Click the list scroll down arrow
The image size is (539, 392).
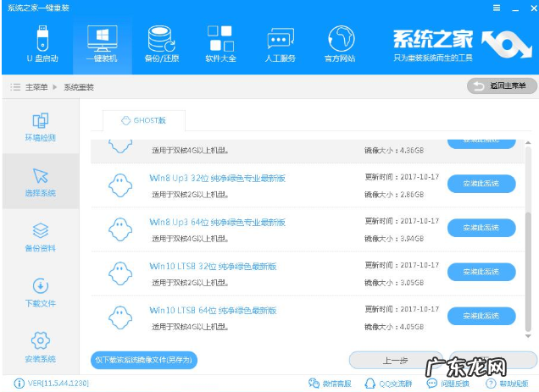coord(528,336)
